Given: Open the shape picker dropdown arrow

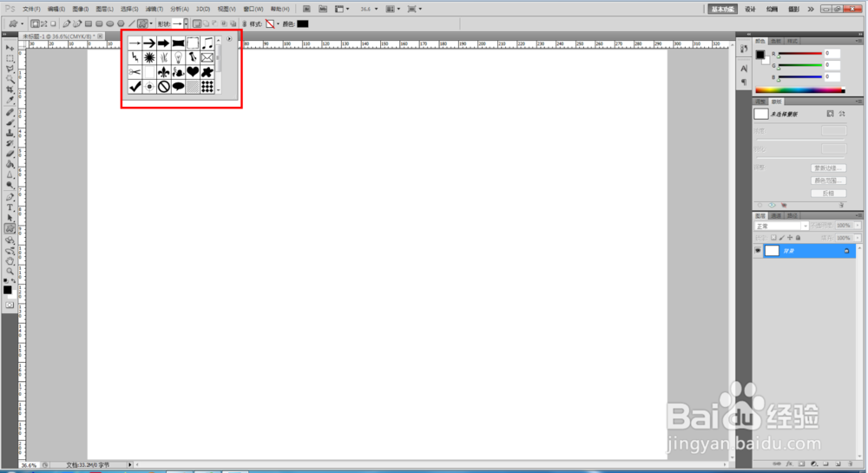Looking at the screenshot, I should point(186,23).
